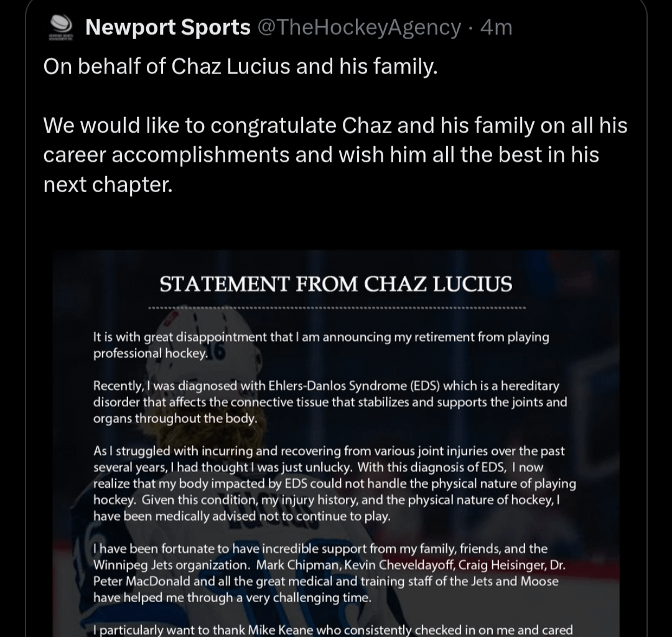This screenshot has height=637, width=672.
Task: Click the Newport Sports display name
Action: pos(167,27)
